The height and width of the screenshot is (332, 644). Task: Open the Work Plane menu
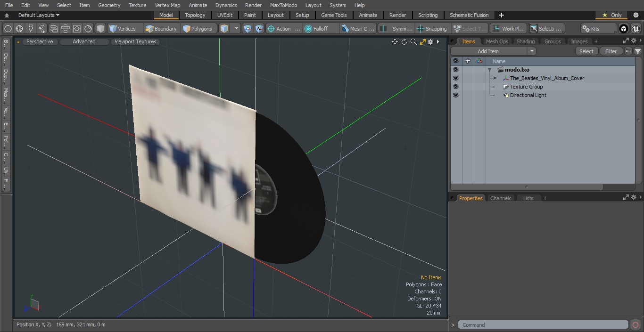[x=508, y=29]
